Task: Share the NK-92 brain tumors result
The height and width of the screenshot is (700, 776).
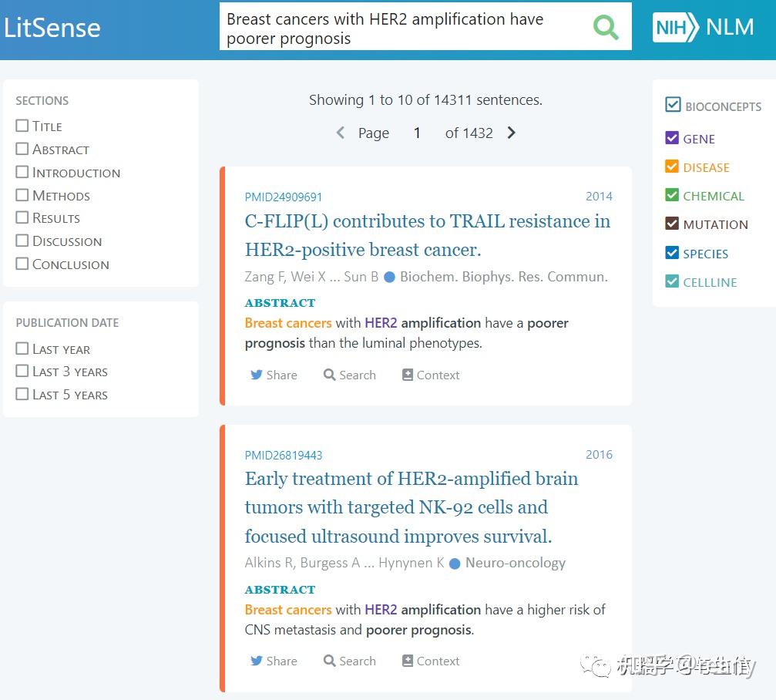Action: click(x=274, y=661)
